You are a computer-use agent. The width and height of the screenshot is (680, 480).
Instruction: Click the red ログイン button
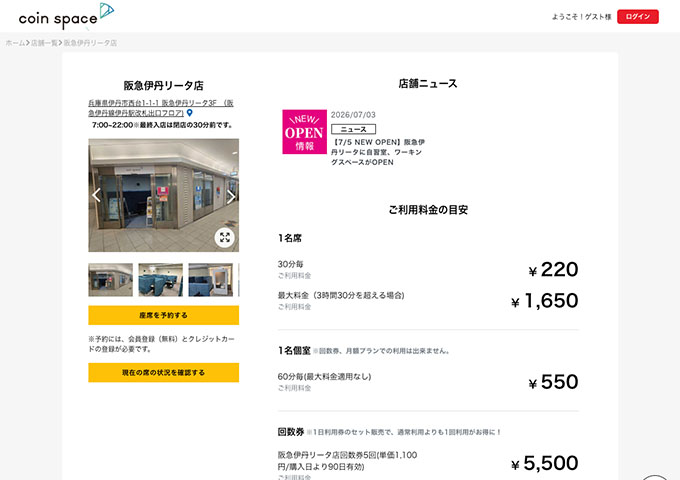(638, 16)
